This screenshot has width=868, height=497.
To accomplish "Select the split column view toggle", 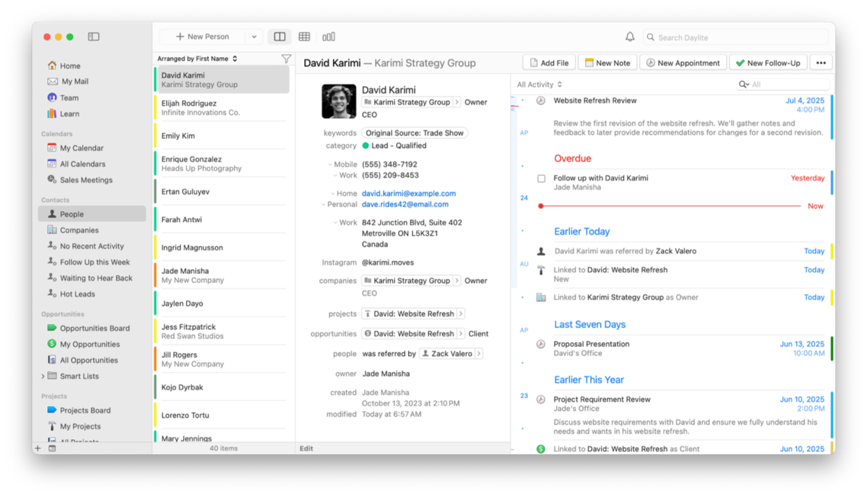I will pyautogui.click(x=279, y=37).
